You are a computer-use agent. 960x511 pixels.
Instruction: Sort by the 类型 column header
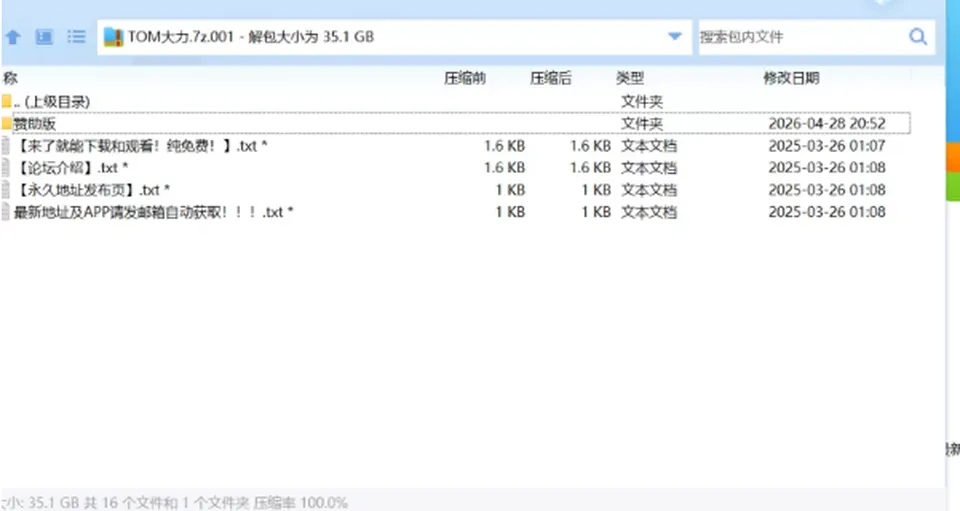[x=630, y=78]
